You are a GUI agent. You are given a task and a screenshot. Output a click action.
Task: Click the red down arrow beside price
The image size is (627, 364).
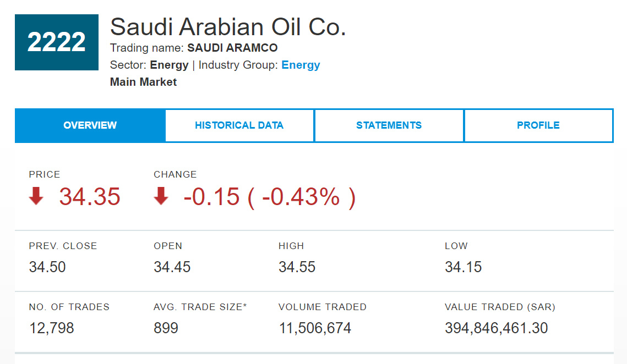point(36,196)
